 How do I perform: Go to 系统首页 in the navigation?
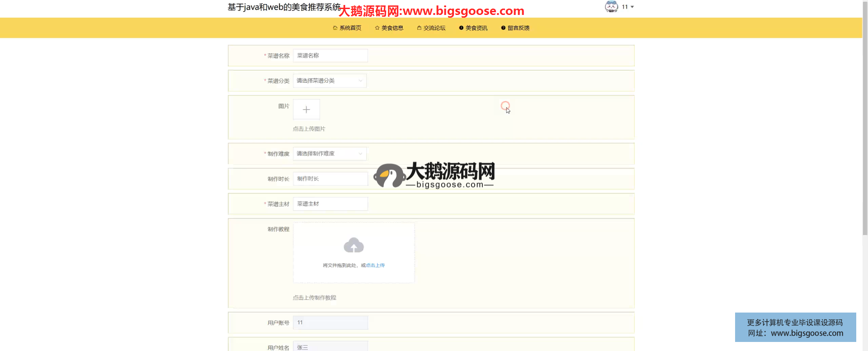[x=350, y=28]
